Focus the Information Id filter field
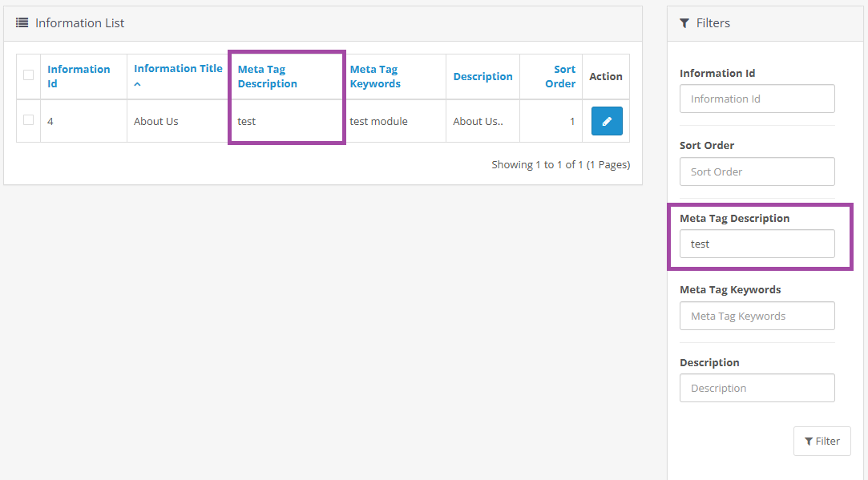Image resolution: width=868 pixels, height=480 pixels. point(757,99)
